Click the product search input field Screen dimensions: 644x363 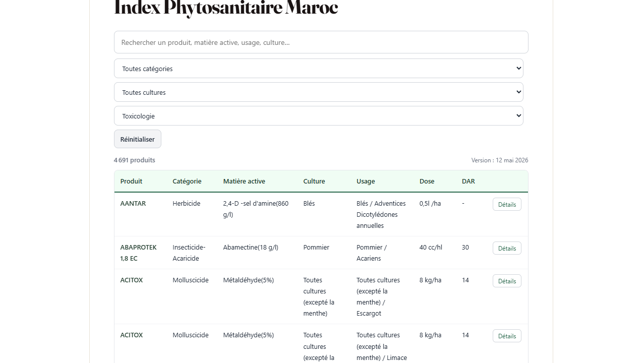point(321,42)
